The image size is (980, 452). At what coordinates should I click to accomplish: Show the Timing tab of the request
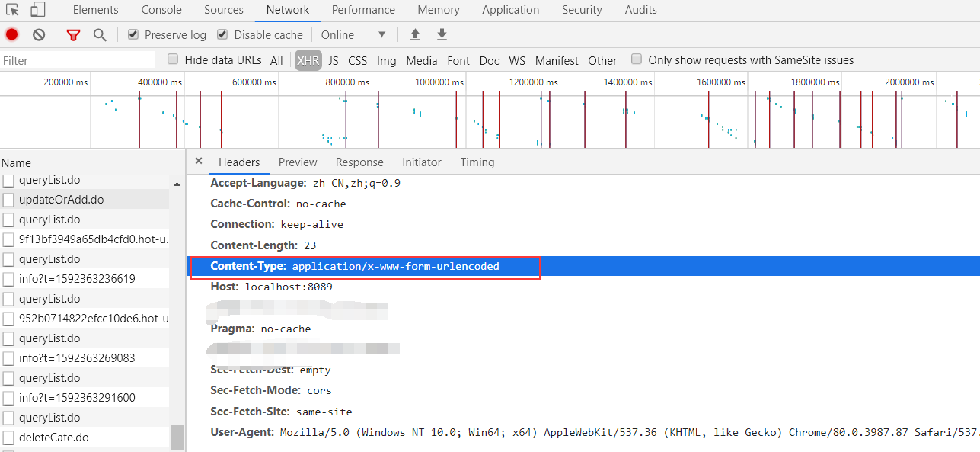[477, 162]
